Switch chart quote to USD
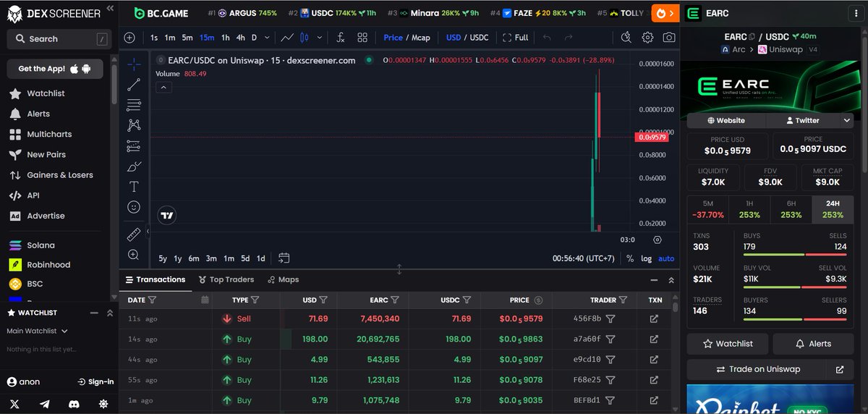The image size is (868, 414). [454, 38]
